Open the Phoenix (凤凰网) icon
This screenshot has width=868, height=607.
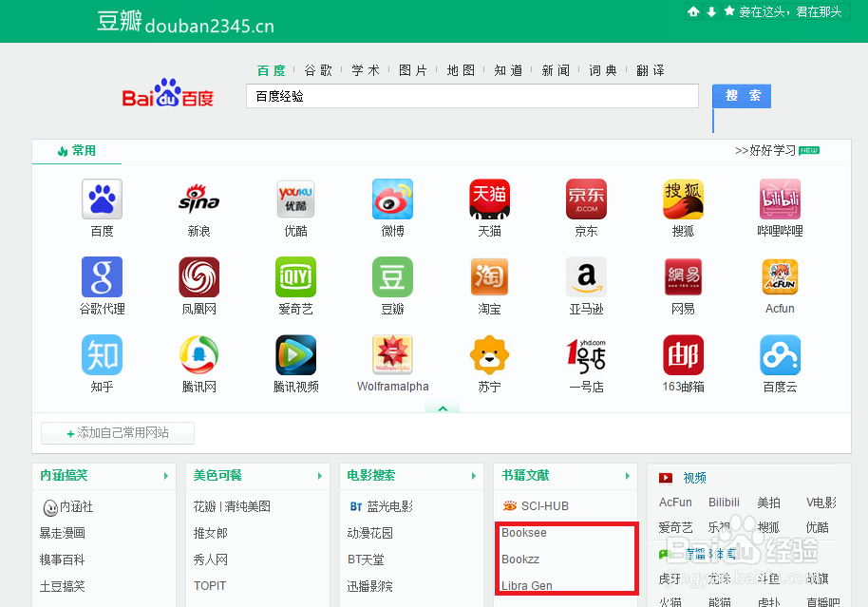(198, 277)
